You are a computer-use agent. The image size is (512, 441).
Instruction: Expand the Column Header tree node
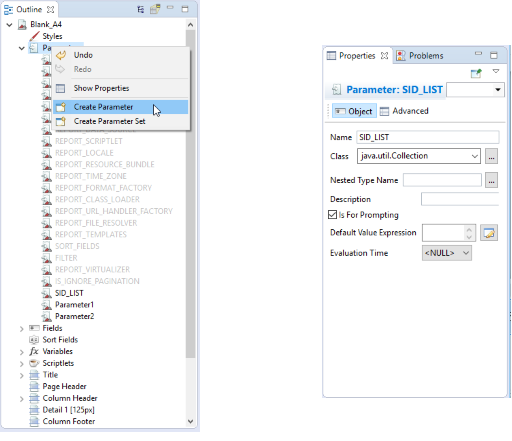click(x=22, y=399)
